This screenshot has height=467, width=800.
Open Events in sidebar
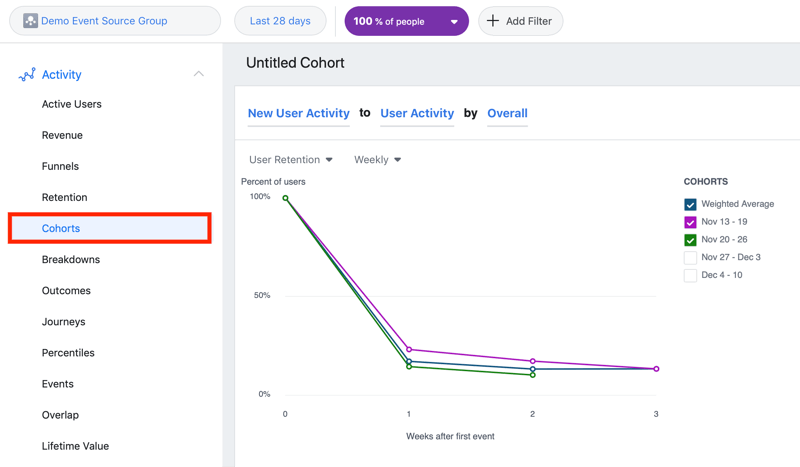coord(58,384)
